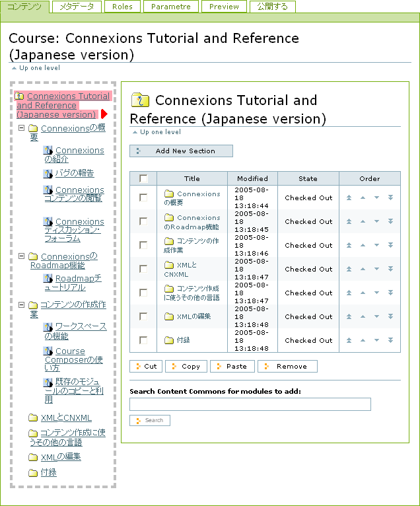
Task: Click module icon beside バグの報告
Action: (48, 173)
